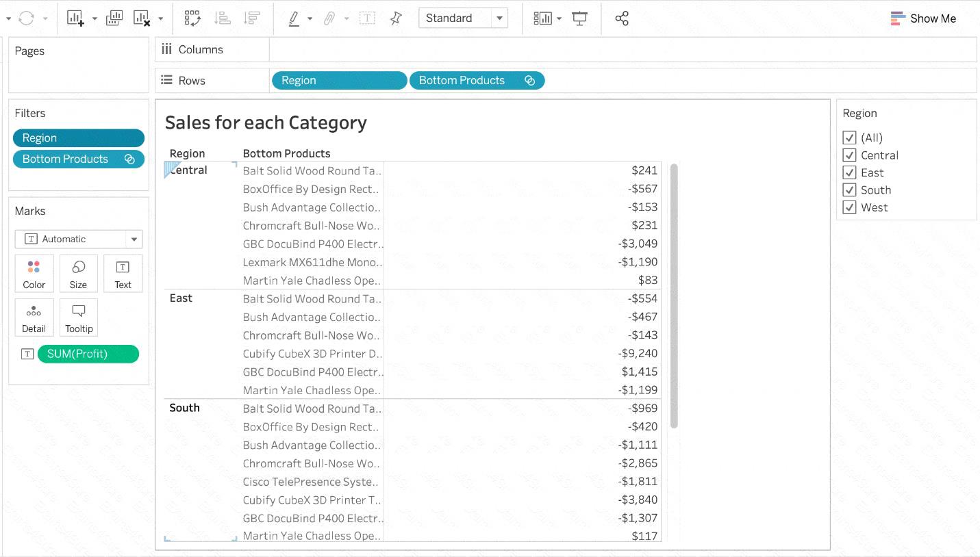The height and width of the screenshot is (557, 980).
Task: Click Cisco TelePresence Syste.. product row
Action: 311,482
